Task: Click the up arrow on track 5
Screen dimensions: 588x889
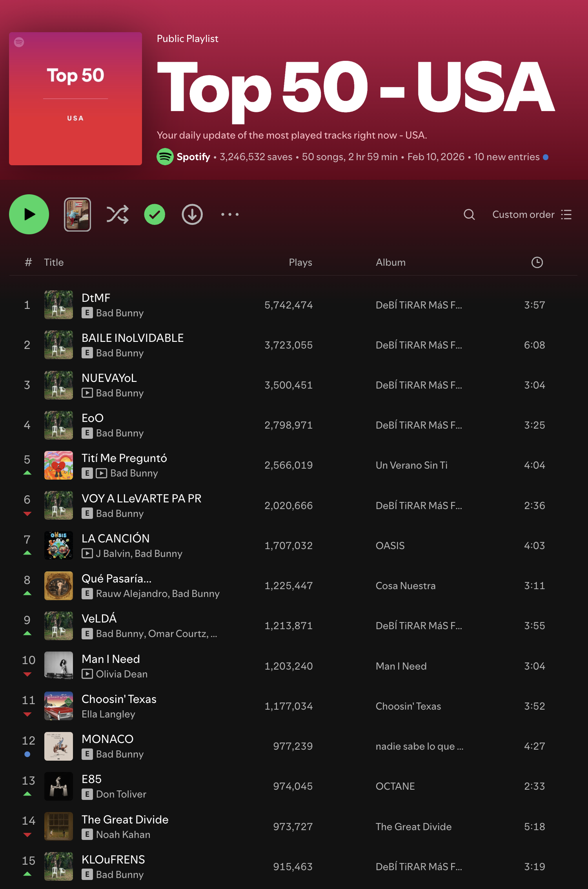Action: [x=27, y=473]
